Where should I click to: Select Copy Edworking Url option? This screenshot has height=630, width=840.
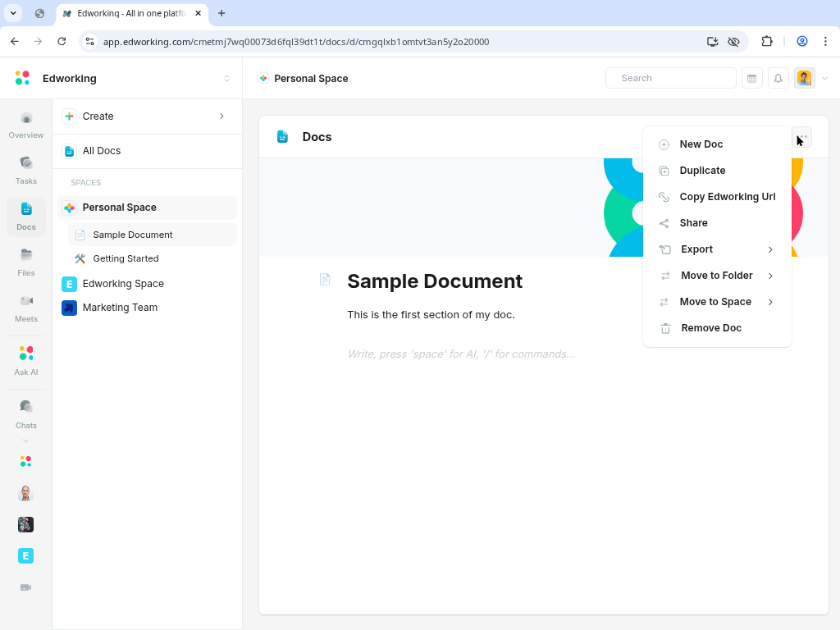tap(727, 197)
